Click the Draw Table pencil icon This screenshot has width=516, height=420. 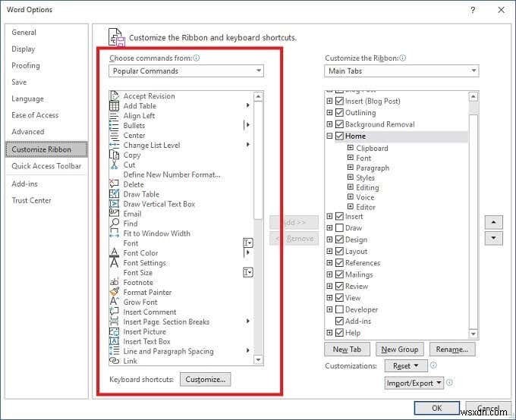coord(114,194)
